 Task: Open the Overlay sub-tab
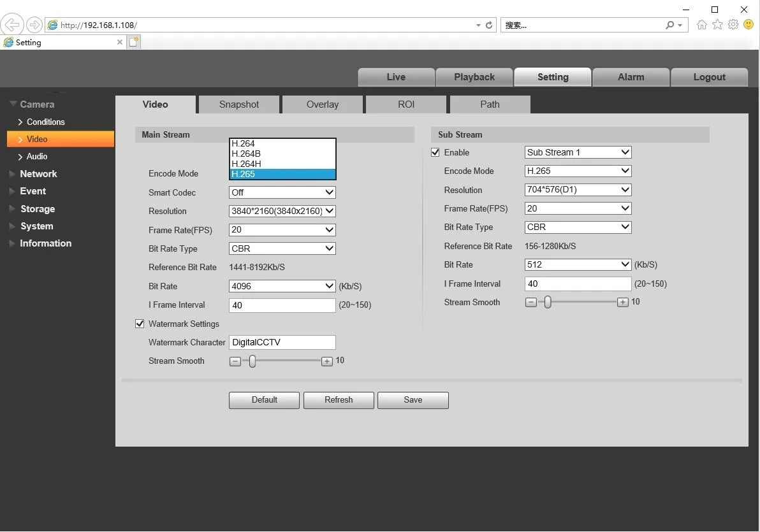point(323,104)
